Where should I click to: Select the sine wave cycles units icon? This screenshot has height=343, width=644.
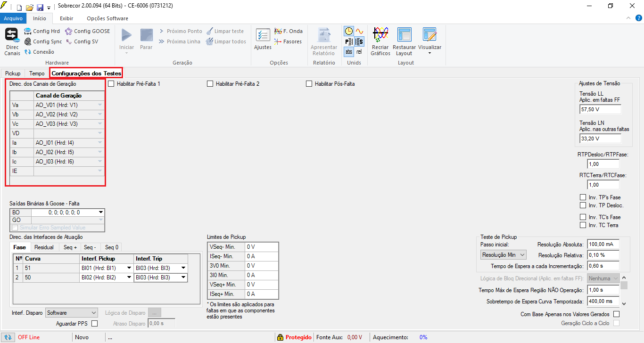tap(359, 31)
